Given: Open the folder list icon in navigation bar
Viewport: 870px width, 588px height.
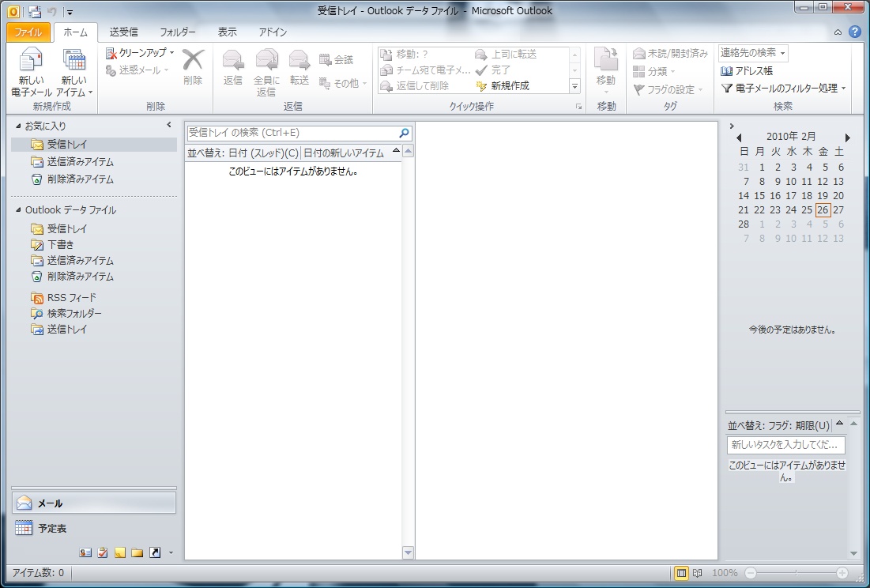Looking at the screenshot, I should [x=137, y=552].
